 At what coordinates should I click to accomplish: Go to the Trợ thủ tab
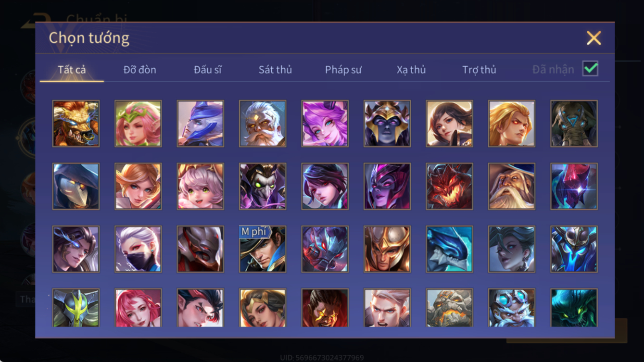coord(479,70)
